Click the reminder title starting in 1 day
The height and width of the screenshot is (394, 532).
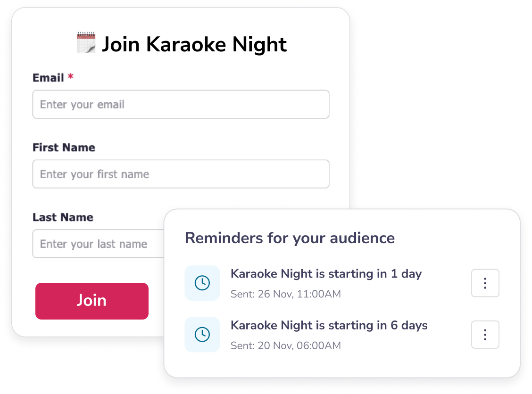[326, 274]
